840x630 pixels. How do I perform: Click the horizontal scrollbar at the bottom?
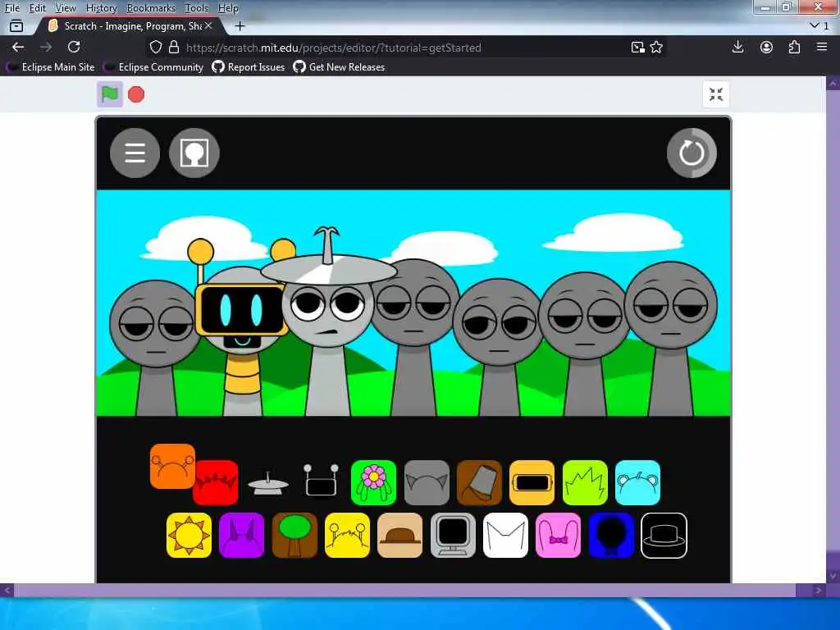[x=404, y=591]
